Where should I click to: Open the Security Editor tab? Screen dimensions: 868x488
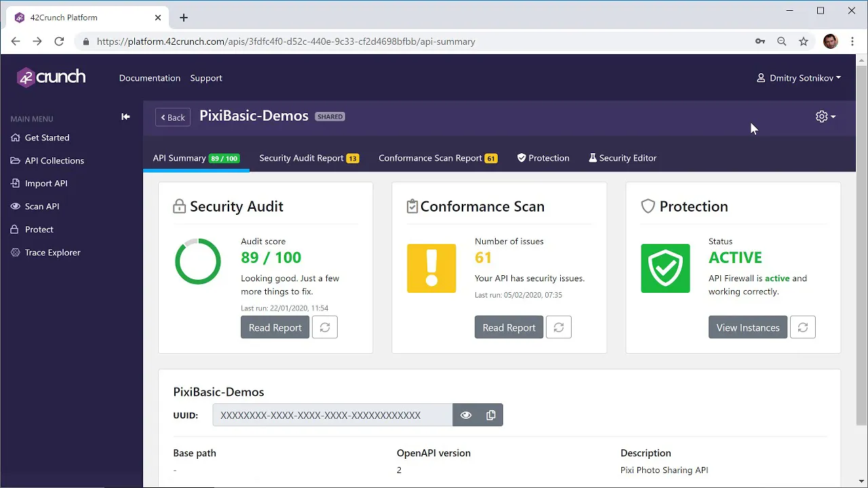coord(623,158)
